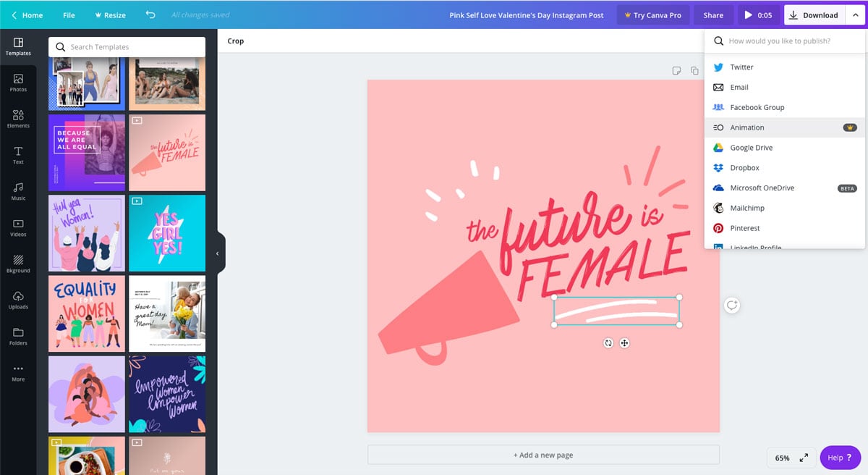This screenshot has height=475, width=868.
Task: Open the Templates panel
Action: (x=18, y=46)
